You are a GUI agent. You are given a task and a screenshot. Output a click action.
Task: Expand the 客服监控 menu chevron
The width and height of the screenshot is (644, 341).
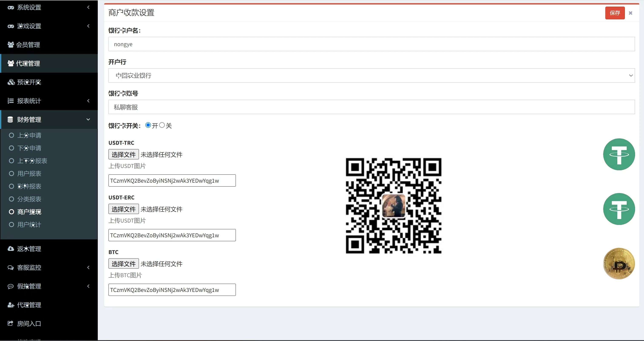click(88, 267)
